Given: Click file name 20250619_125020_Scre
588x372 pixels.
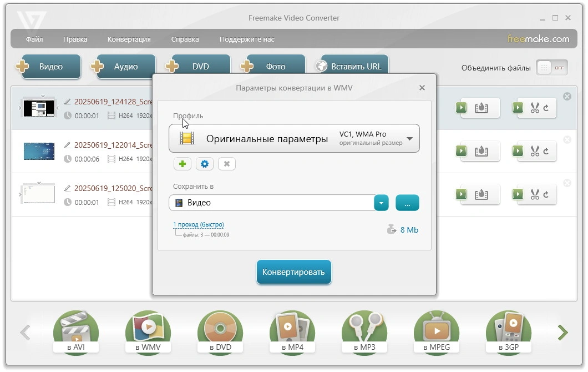Looking at the screenshot, I should pos(113,188).
